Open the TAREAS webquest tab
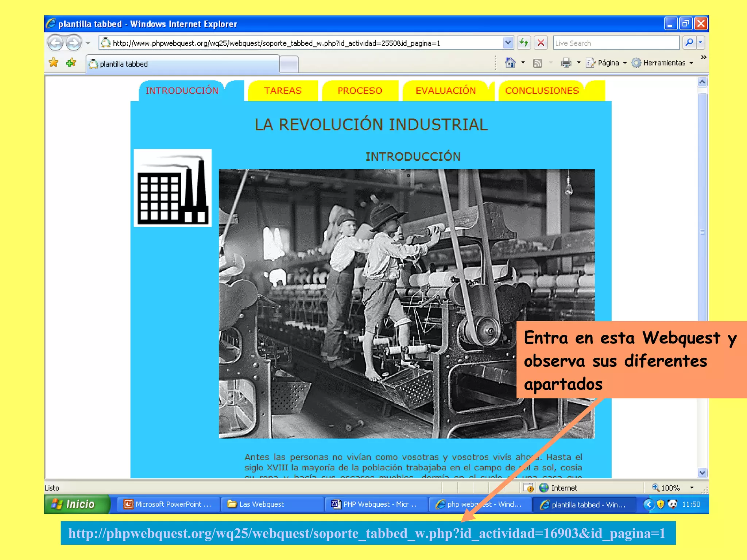 click(x=283, y=90)
